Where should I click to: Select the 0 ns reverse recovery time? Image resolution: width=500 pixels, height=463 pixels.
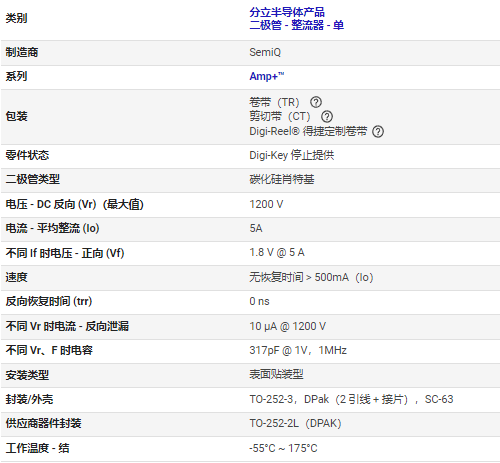pos(259,301)
